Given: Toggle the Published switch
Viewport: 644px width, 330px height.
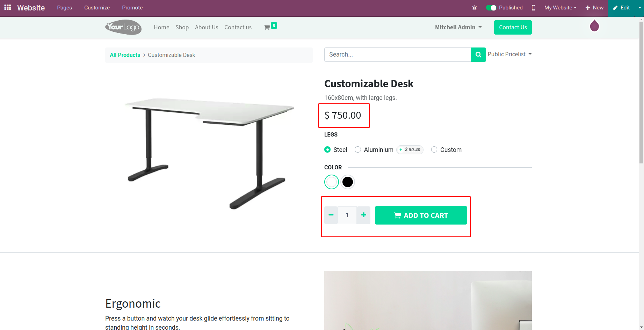Looking at the screenshot, I should click(491, 8).
